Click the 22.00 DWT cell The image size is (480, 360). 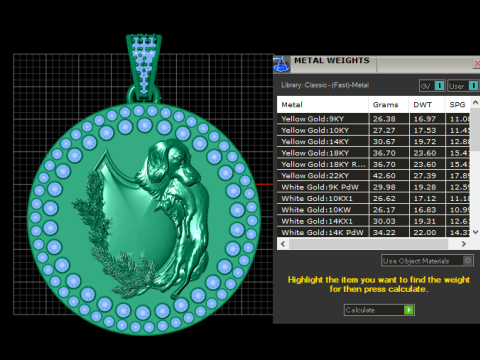point(427,232)
